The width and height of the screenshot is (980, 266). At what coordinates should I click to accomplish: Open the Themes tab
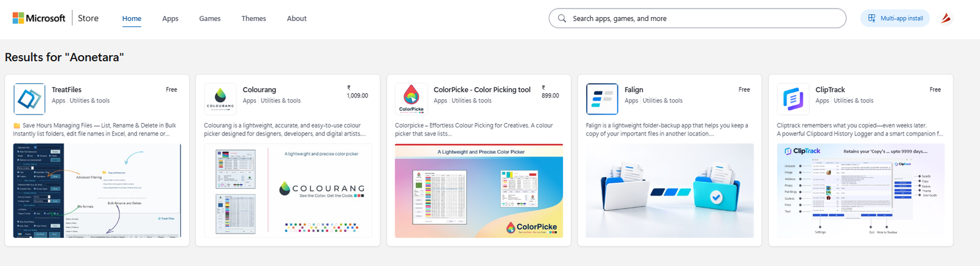254,18
